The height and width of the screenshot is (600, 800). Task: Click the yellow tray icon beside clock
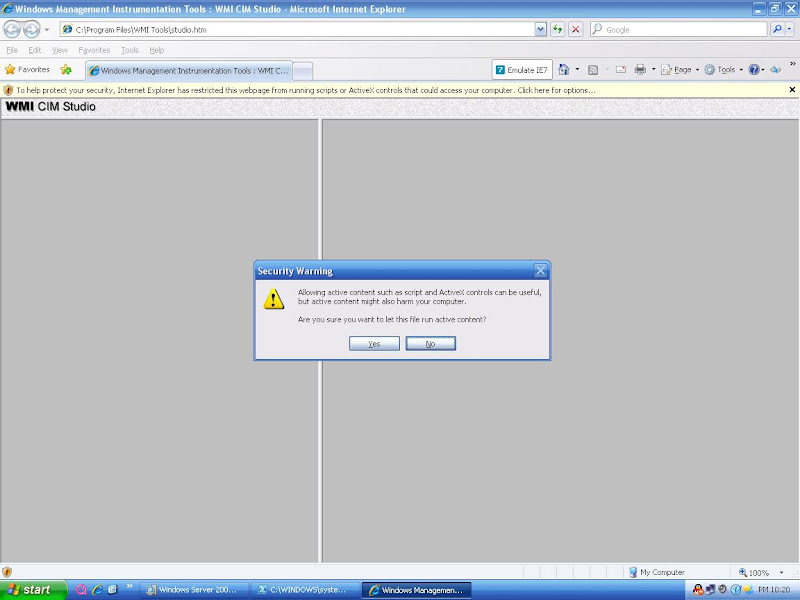(x=747, y=589)
